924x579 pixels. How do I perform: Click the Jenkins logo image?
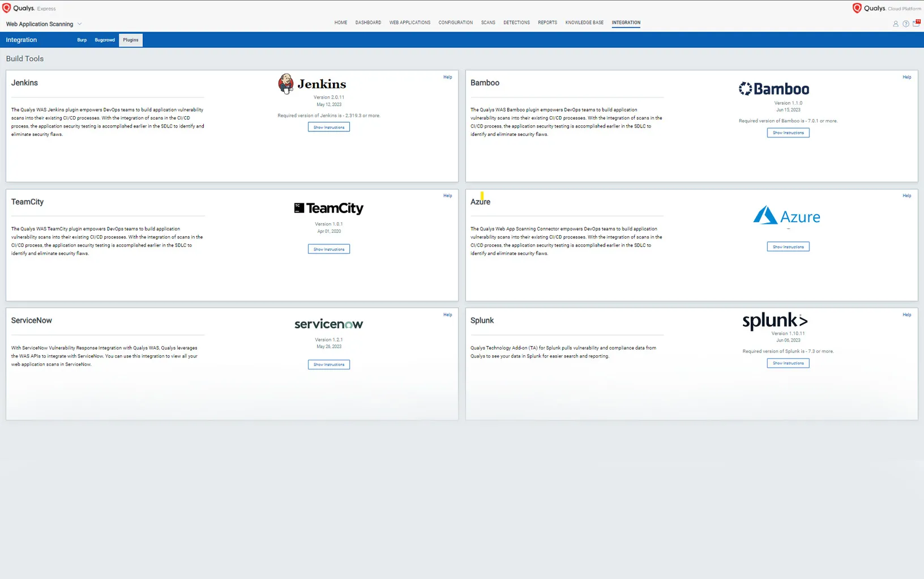click(312, 84)
